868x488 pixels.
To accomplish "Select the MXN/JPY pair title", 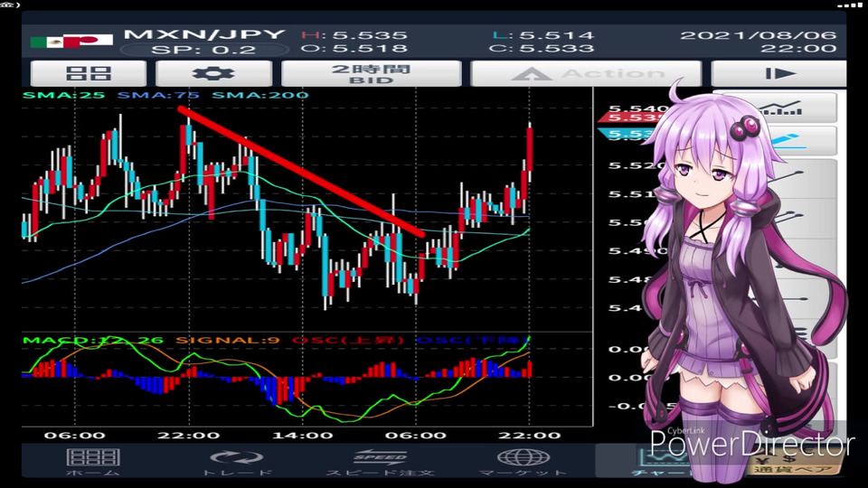I will click(204, 33).
